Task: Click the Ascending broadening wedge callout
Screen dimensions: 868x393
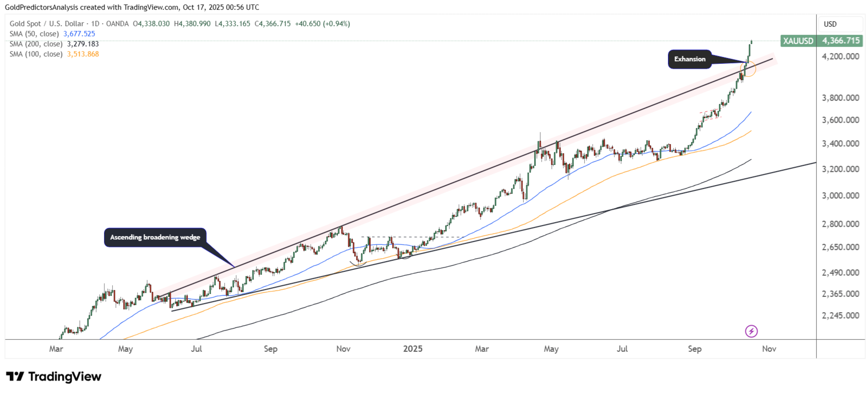Action: click(x=155, y=237)
